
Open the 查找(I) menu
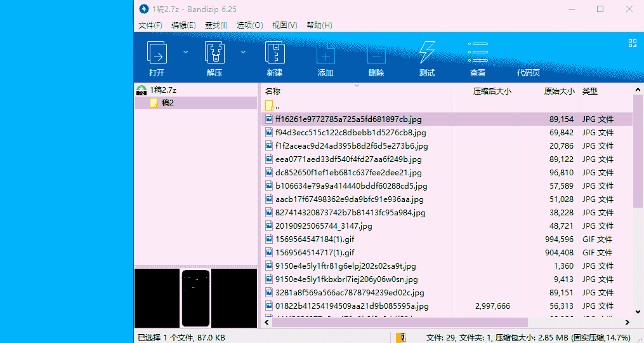[x=216, y=25]
